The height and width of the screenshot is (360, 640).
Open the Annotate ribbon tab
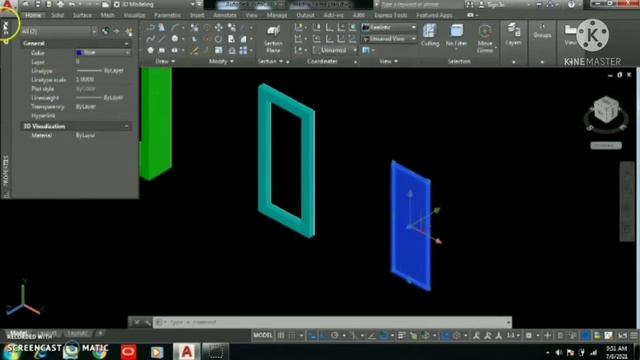pyautogui.click(x=225, y=15)
